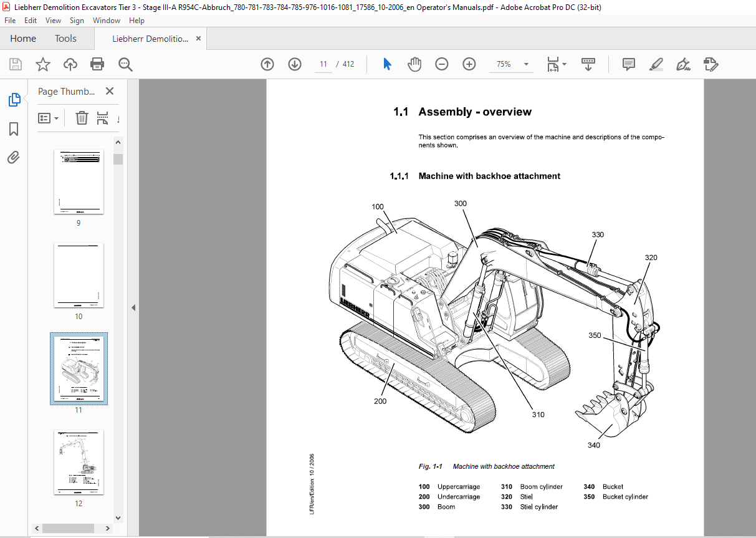Open the File menu
Screen dimensions: 756x538
pyautogui.click(x=11, y=21)
